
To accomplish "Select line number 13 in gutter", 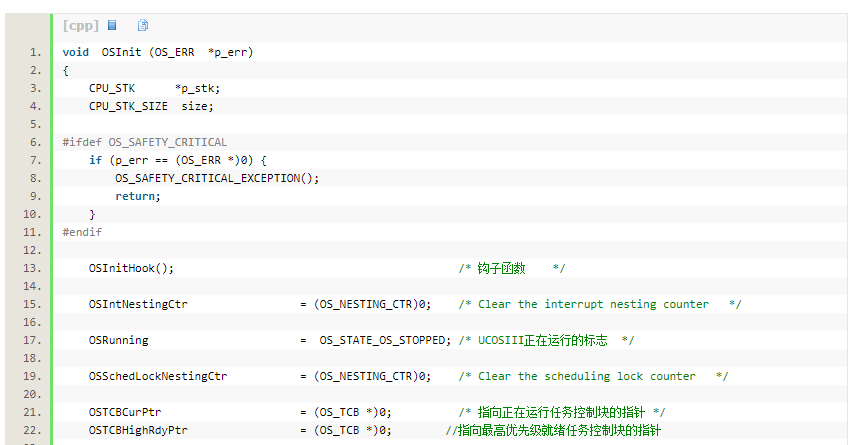I will coord(32,268).
